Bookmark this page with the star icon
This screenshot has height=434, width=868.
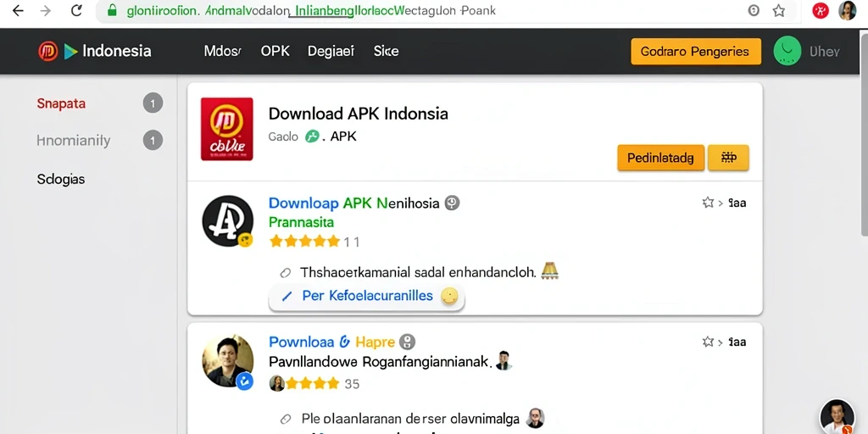(x=779, y=10)
